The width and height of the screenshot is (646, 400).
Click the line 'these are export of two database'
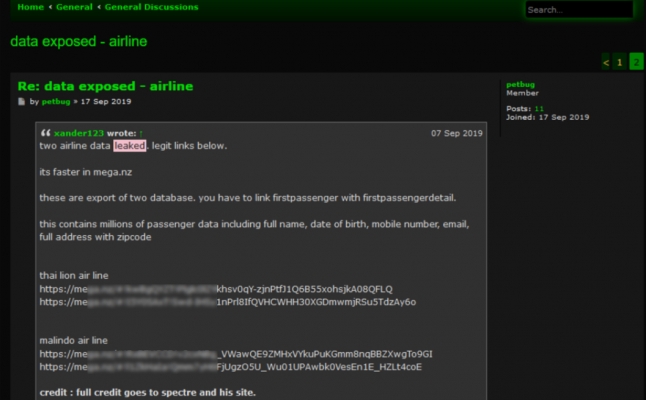pos(248,198)
